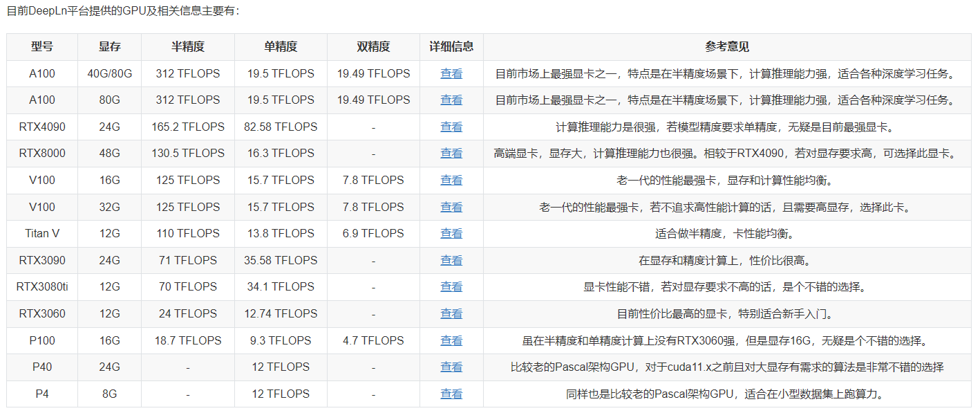Click the 34.1 TFLOPS value
Image resolution: width=980 pixels, height=413 pixels.
tap(281, 287)
